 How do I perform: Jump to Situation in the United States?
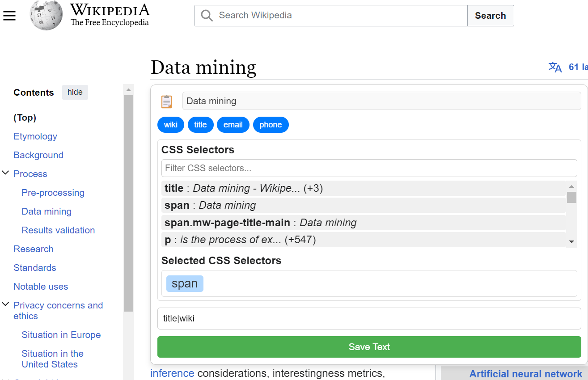[x=53, y=359]
